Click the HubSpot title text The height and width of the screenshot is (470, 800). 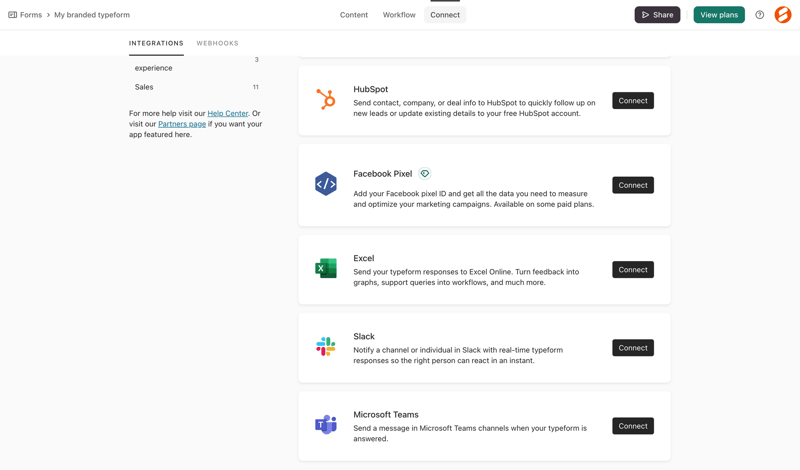click(x=370, y=89)
